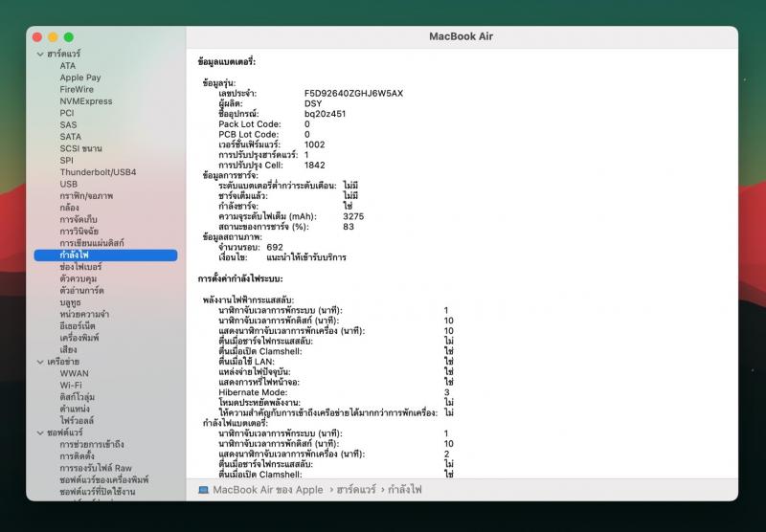766x532 pixels.
Task: Click กำลังไฟ in the bottom path bar
Action: click(x=404, y=489)
